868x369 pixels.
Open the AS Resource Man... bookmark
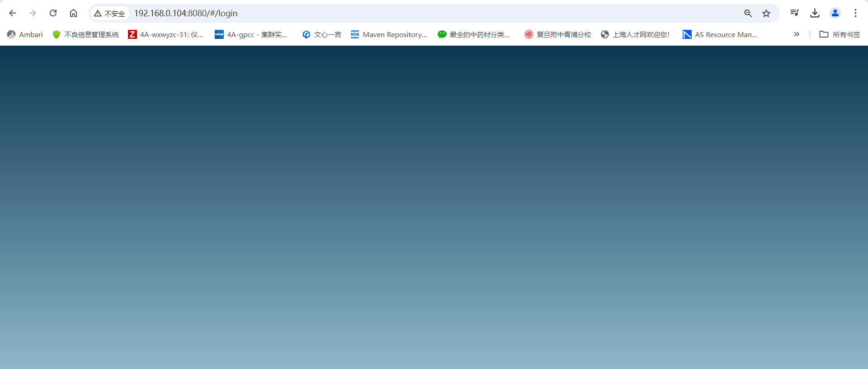point(720,34)
